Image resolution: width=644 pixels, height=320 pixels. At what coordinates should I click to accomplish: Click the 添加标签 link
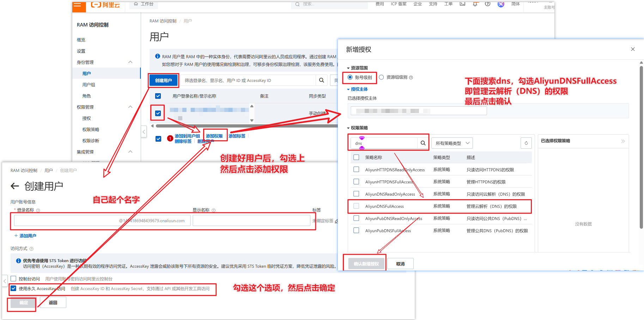pyautogui.click(x=237, y=136)
